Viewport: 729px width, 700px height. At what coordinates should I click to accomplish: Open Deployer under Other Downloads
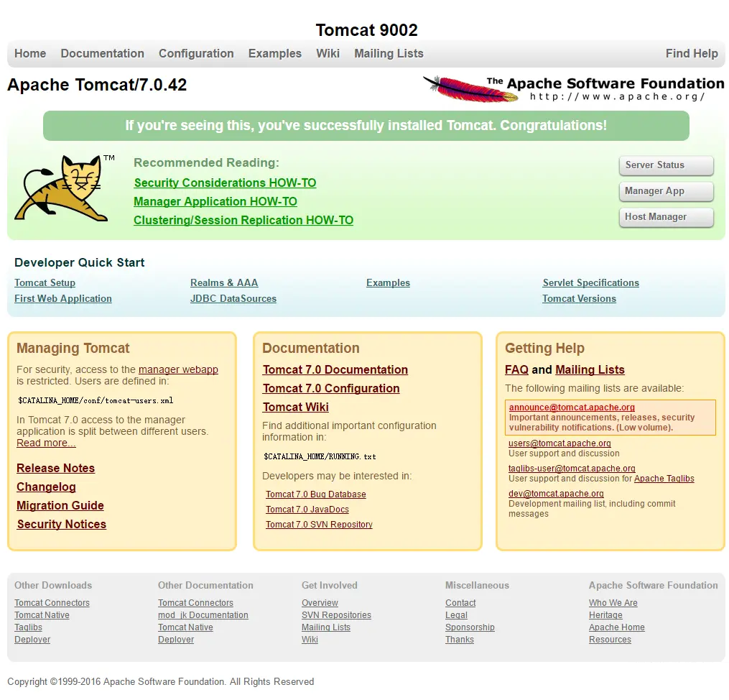32,640
